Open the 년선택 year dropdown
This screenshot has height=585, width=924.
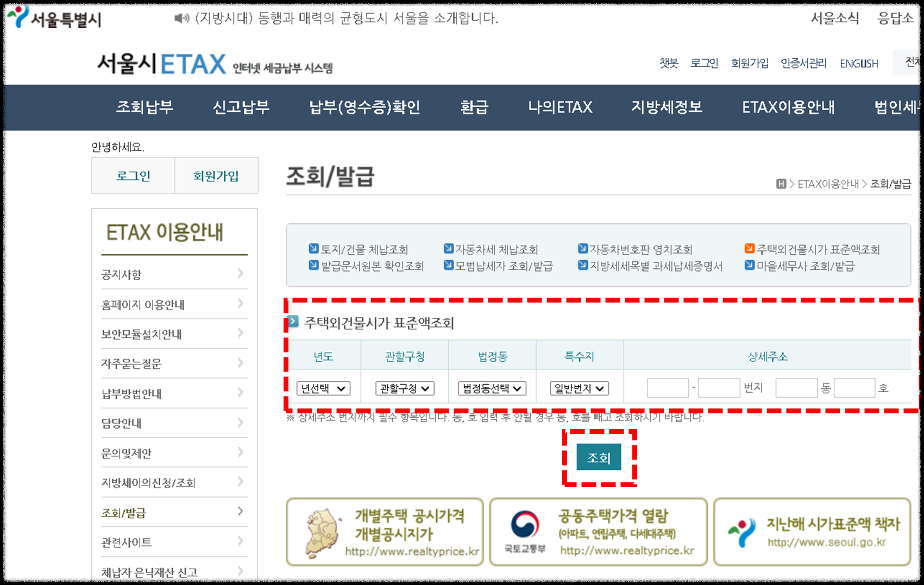click(x=323, y=388)
